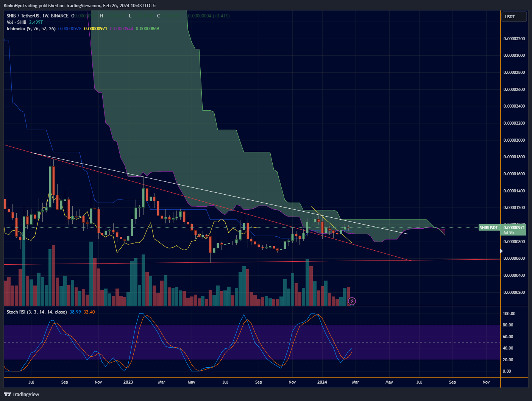
Task: Click the USDT currency button
Action: click(x=514, y=17)
